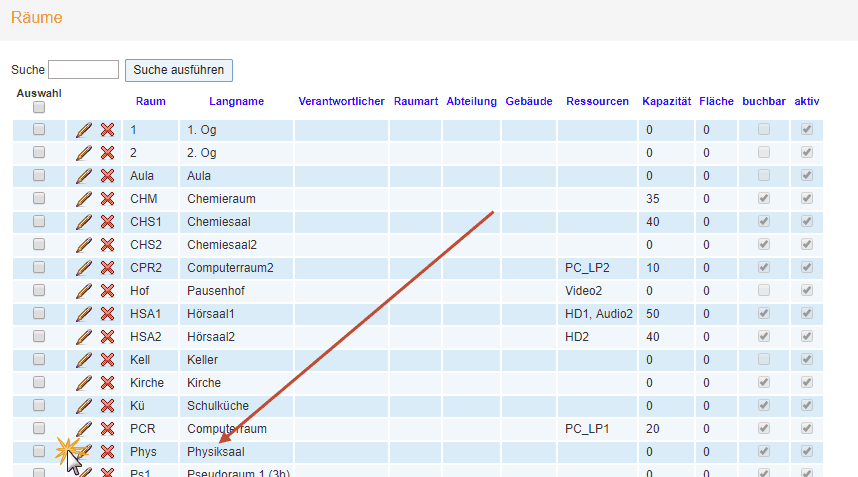Toggle the select-all Auswahl checkbox
This screenshot has width=858, height=477.
tap(39, 107)
